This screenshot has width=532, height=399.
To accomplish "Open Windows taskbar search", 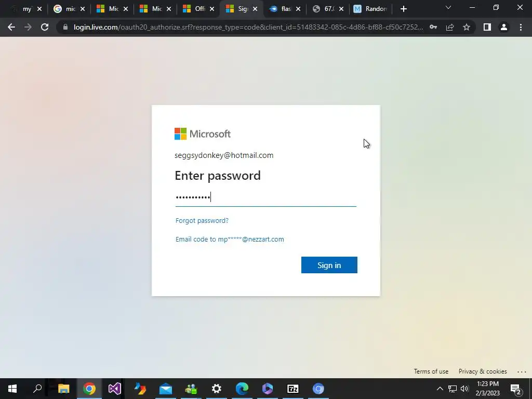I will coord(37,389).
